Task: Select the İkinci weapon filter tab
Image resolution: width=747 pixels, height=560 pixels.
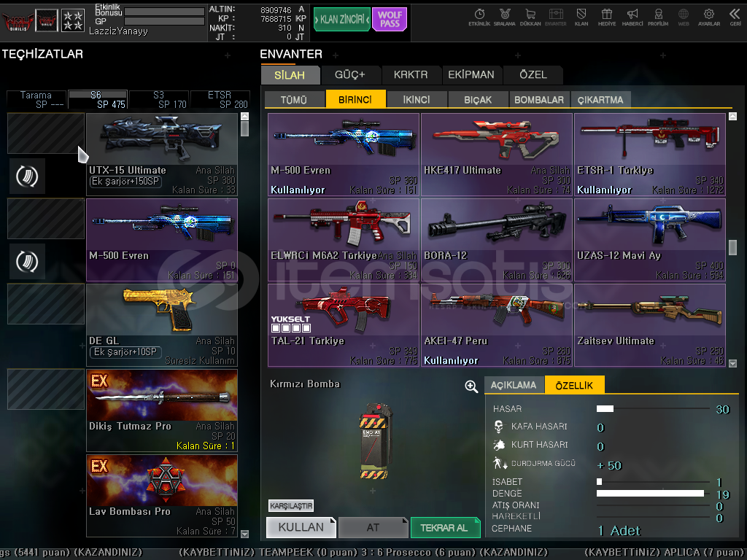Action: coord(417,99)
